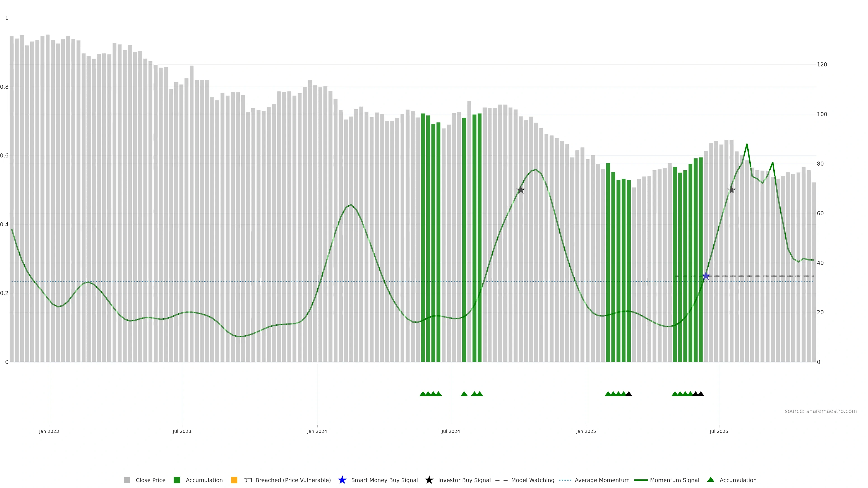Click the green triangle icon in legend
Image resolution: width=868 pixels, height=488 pixels.
pyautogui.click(x=711, y=480)
